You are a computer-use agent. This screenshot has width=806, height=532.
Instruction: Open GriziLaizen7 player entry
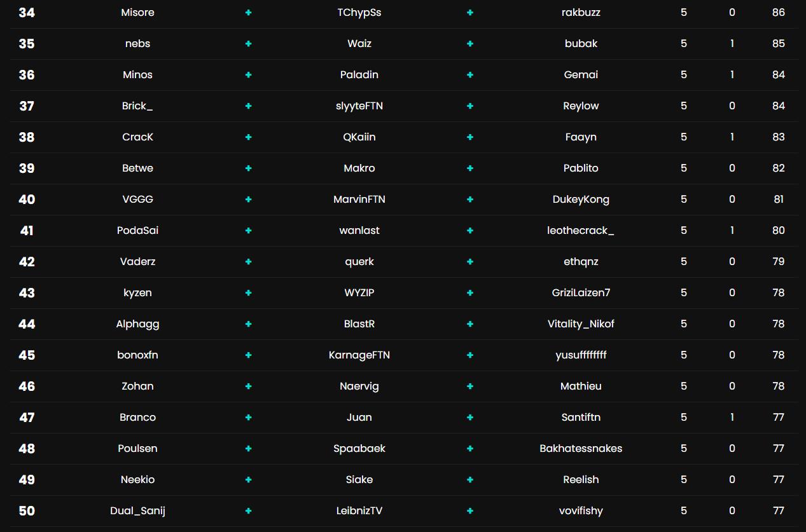[x=581, y=293]
